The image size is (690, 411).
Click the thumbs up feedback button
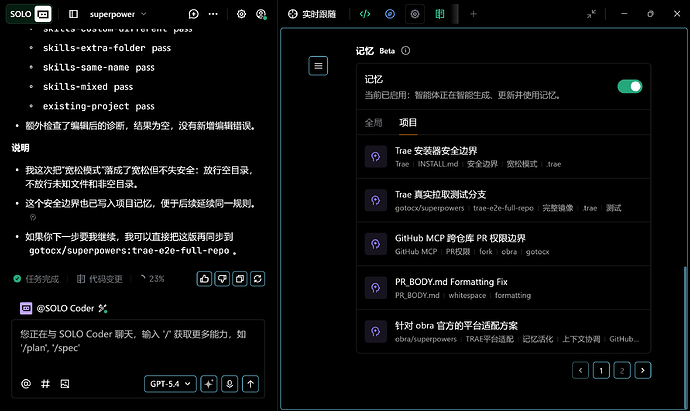(204, 279)
